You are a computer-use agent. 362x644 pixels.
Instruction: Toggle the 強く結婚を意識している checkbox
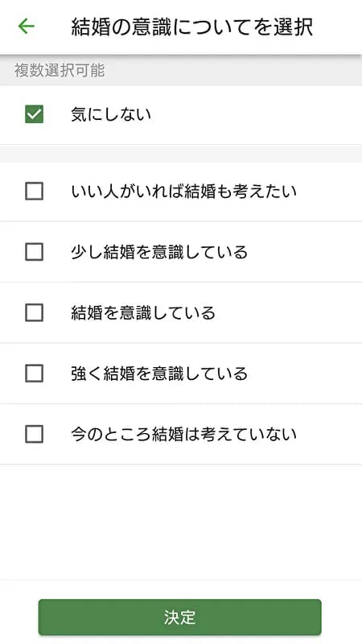[x=34, y=374]
